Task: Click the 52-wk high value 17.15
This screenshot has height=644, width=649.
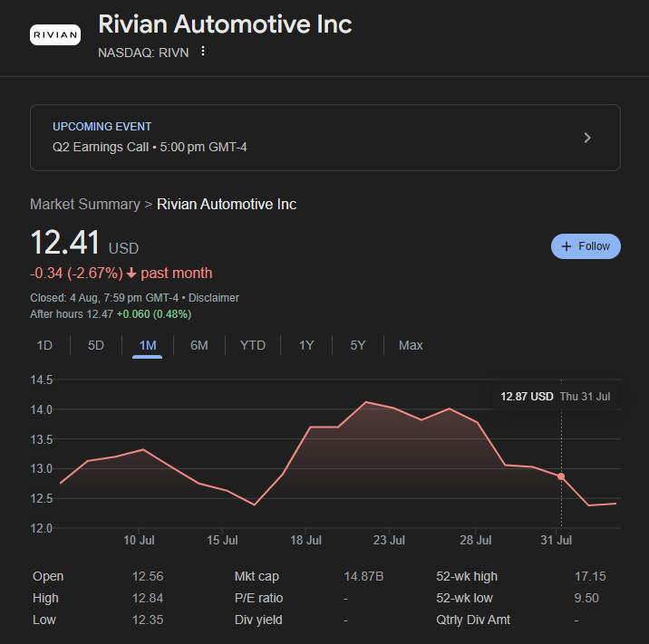Action: (590, 577)
